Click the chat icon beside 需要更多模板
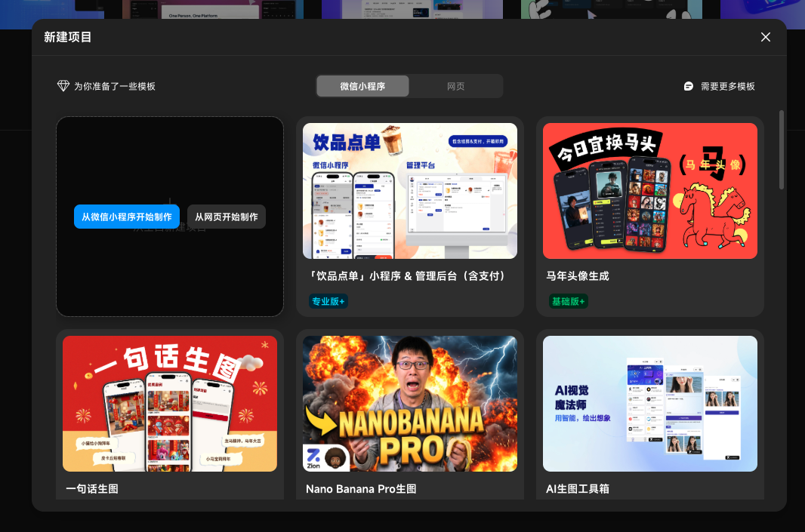The width and height of the screenshot is (805, 532). click(688, 86)
